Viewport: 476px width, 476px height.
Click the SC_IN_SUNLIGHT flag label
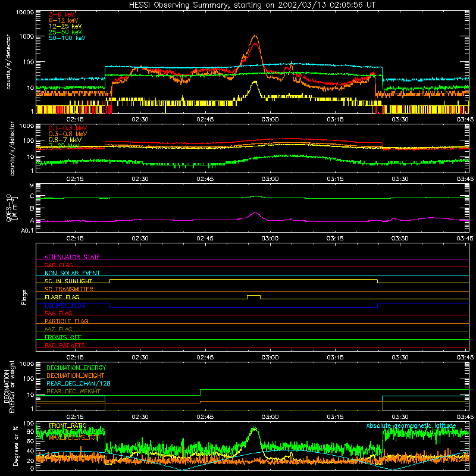[x=68, y=281]
